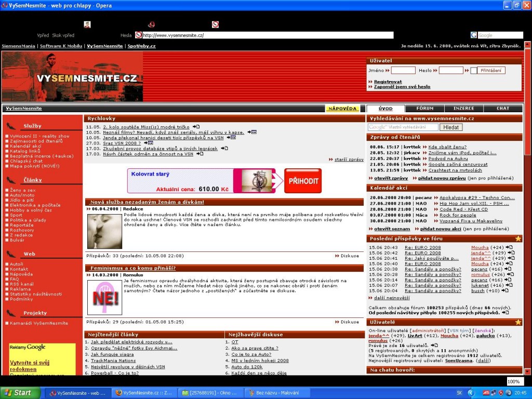This screenshot has height=399, width=532.
Task: Expand hidden tray icons with the blue arrow
Action: [471, 393]
